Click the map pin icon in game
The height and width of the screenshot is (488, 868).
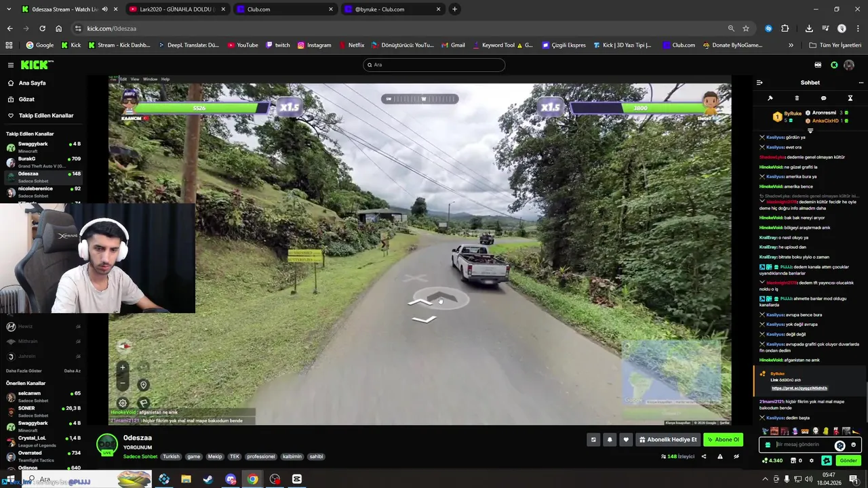pyautogui.click(x=143, y=385)
